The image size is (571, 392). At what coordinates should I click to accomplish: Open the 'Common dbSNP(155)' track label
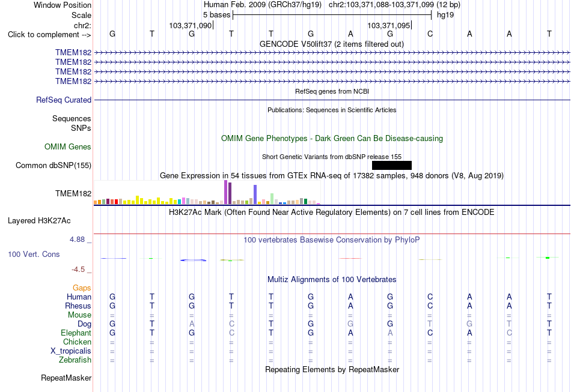point(53,166)
